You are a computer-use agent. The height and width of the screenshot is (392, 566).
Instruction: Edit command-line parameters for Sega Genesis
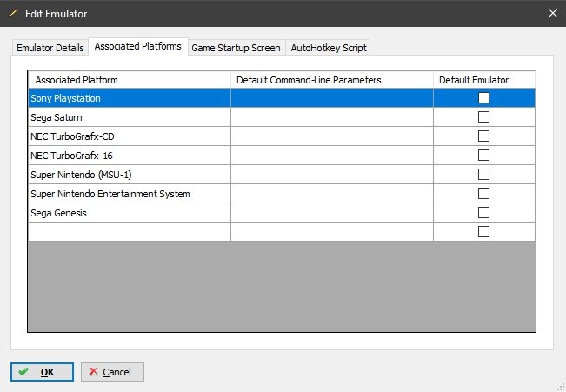(331, 213)
